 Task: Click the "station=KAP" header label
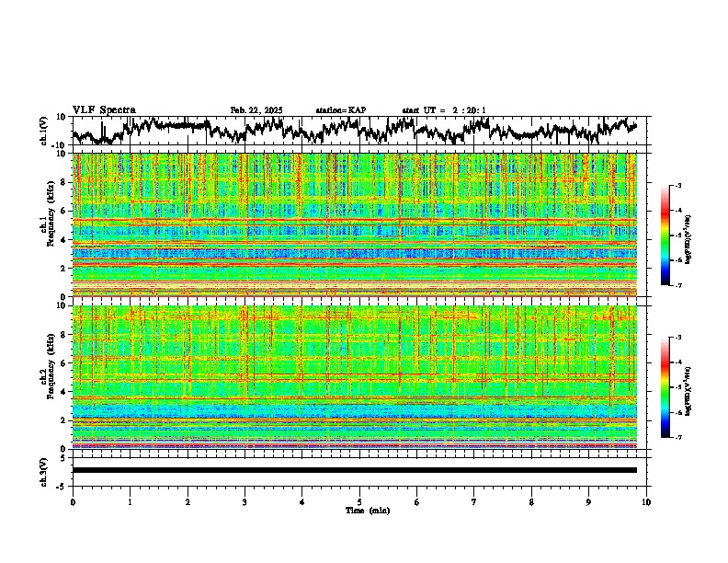click(340, 110)
